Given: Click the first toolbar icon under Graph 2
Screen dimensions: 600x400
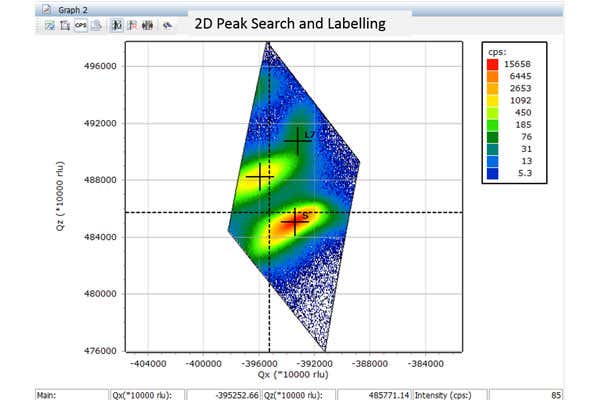Looking at the screenshot, I should (x=48, y=24).
